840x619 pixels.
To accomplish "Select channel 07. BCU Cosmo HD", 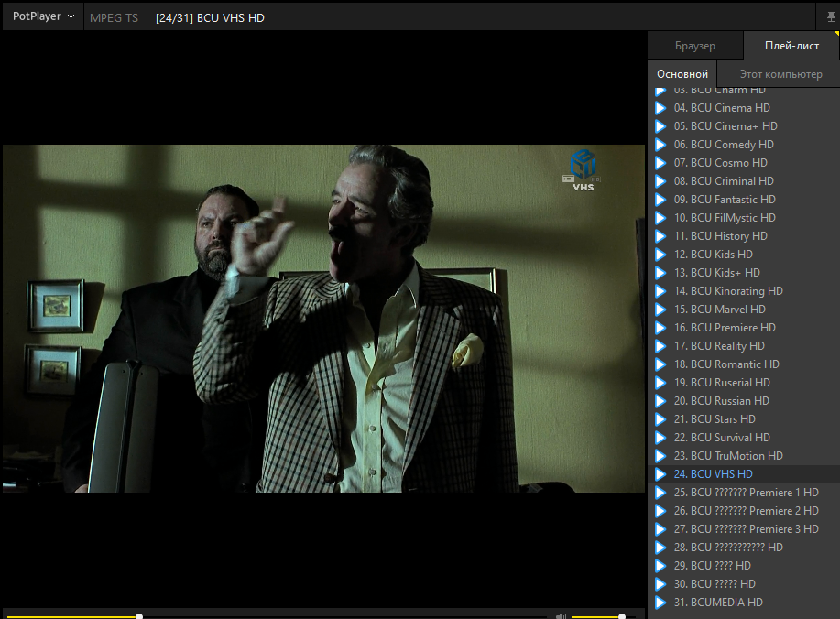I will tap(744, 163).
